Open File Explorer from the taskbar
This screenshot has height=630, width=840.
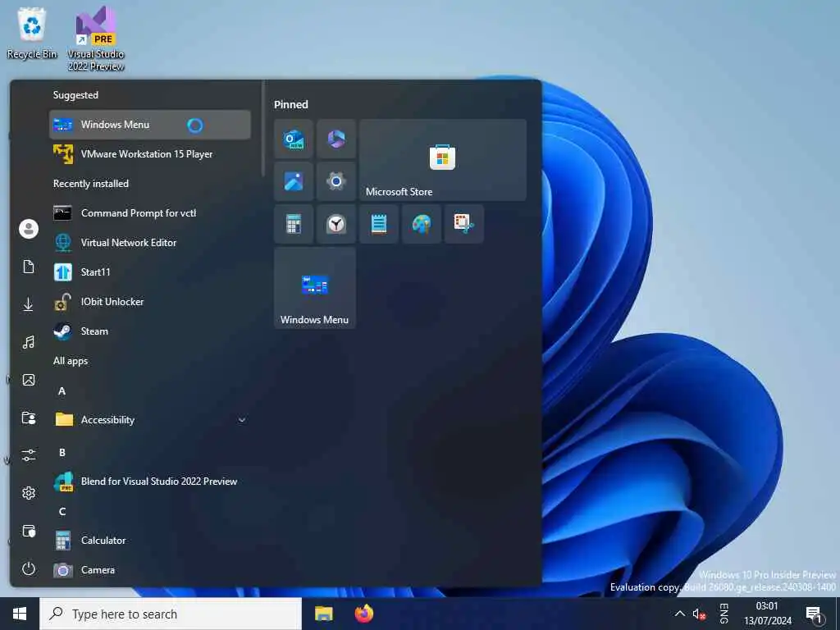(x=323, y=614)
